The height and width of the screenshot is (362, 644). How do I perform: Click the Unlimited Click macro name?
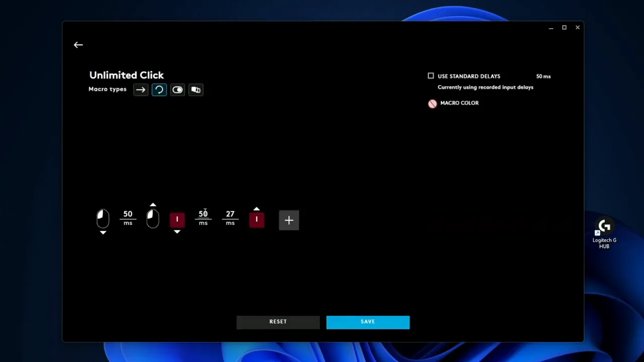(126, 75)
